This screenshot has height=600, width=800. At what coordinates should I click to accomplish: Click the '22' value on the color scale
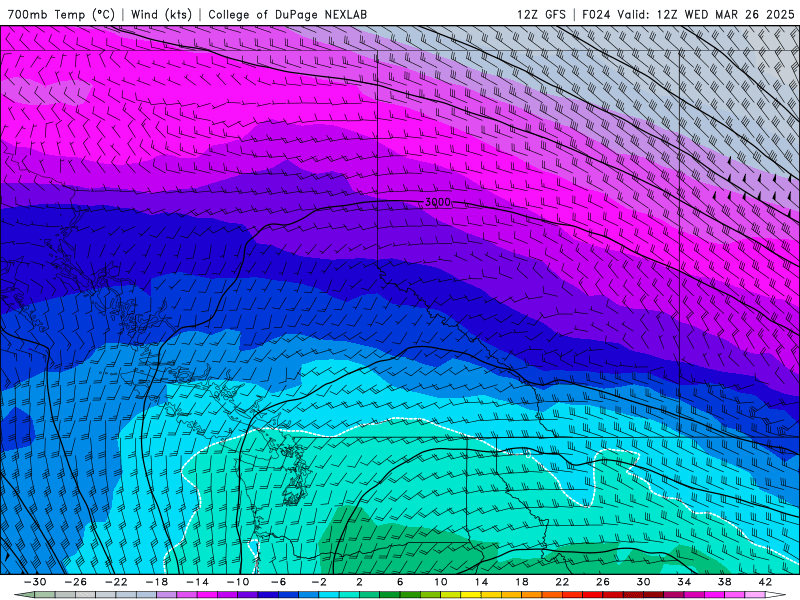click(x=562, y=582)
